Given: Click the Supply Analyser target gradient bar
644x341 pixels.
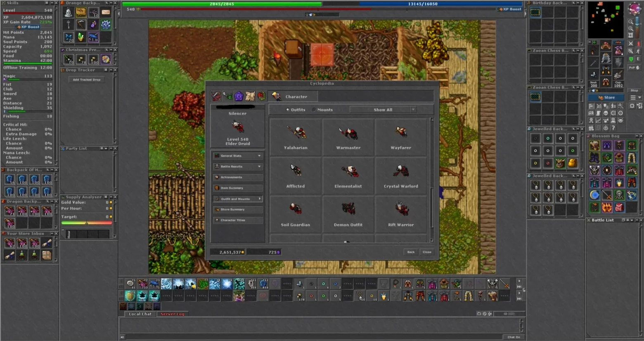Looking at the screenshot, I should click(x=87, y=223).
